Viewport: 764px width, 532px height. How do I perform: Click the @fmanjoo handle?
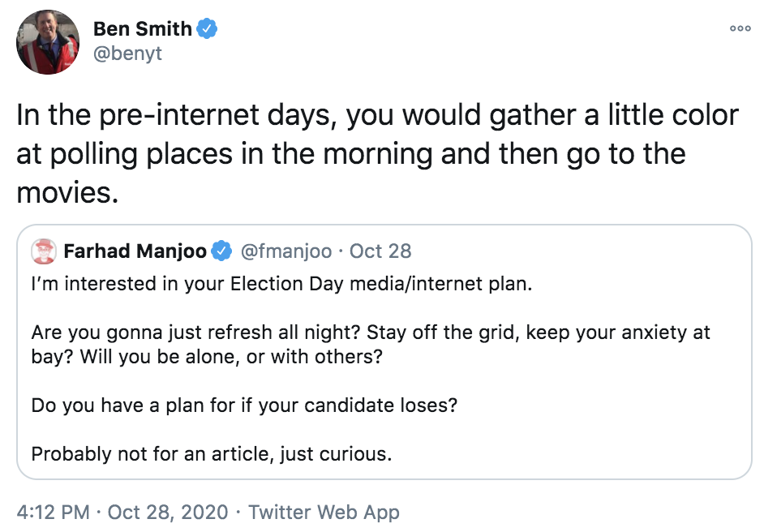pyautogui.click(x=285, y=251)
